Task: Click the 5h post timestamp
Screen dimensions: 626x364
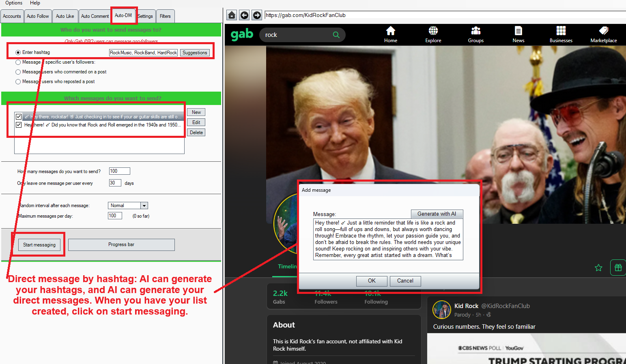Action: pyautogui.click(x=478, y=315)
